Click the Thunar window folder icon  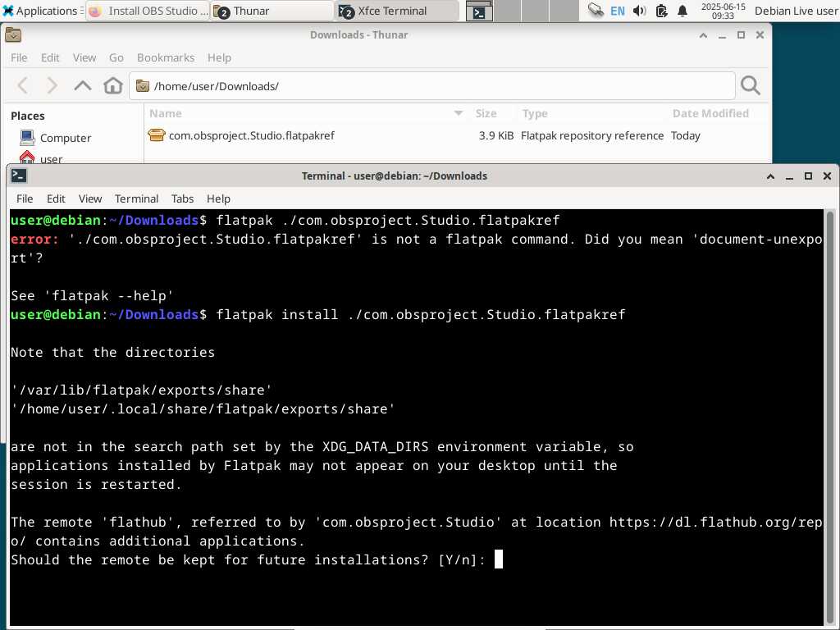[13, 35]
